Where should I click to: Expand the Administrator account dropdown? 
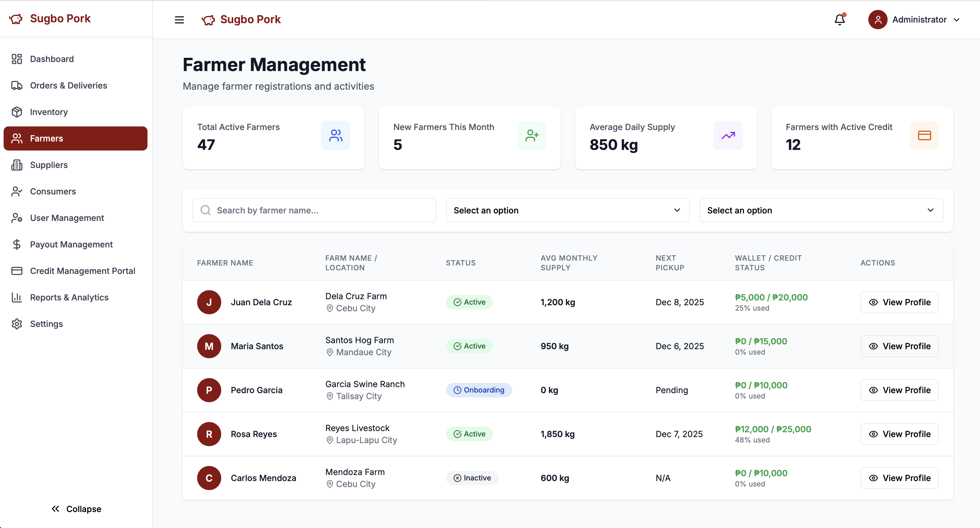(x=957, y=20)
